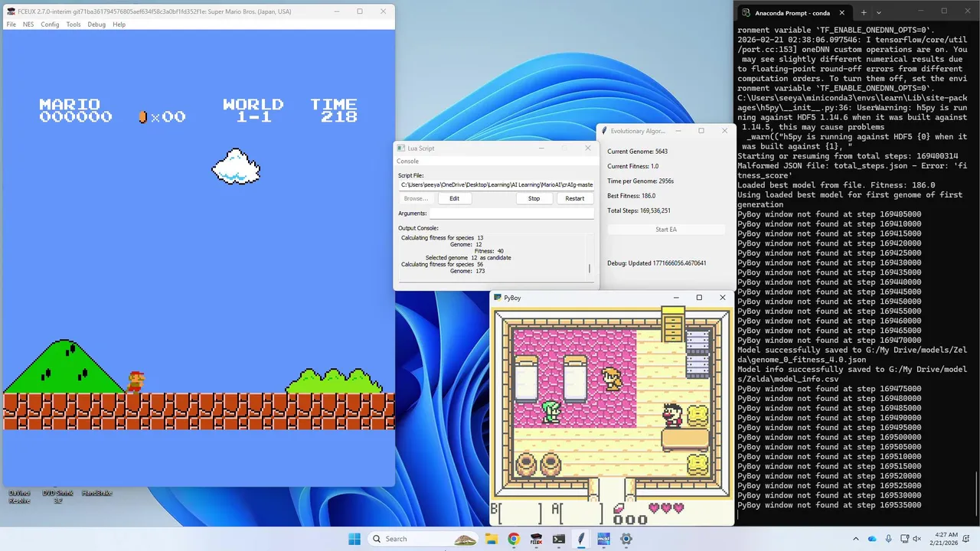
Task: Switch to the terminal taskbar icon
Action: click(559, 539)
